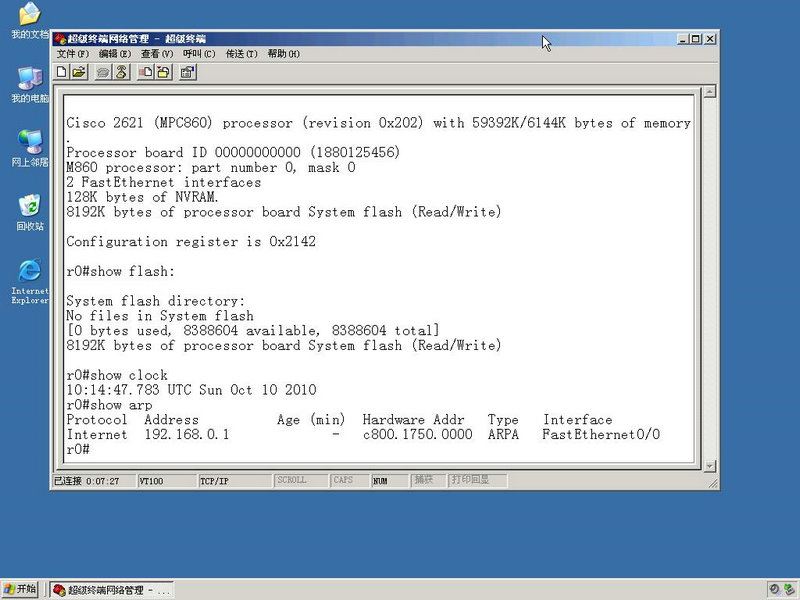The image size is (800, 600).
Task: Click the 捕获 status indicator
Action: (428, 480)
